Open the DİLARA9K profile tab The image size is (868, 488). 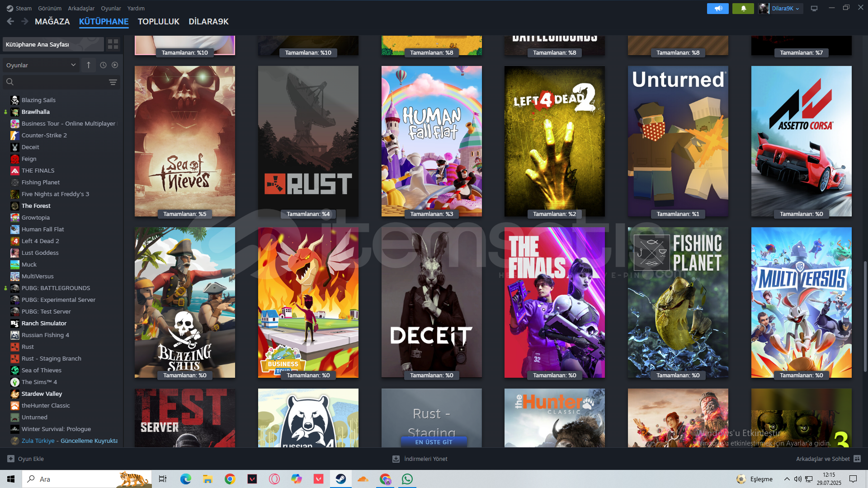point(208,21)
